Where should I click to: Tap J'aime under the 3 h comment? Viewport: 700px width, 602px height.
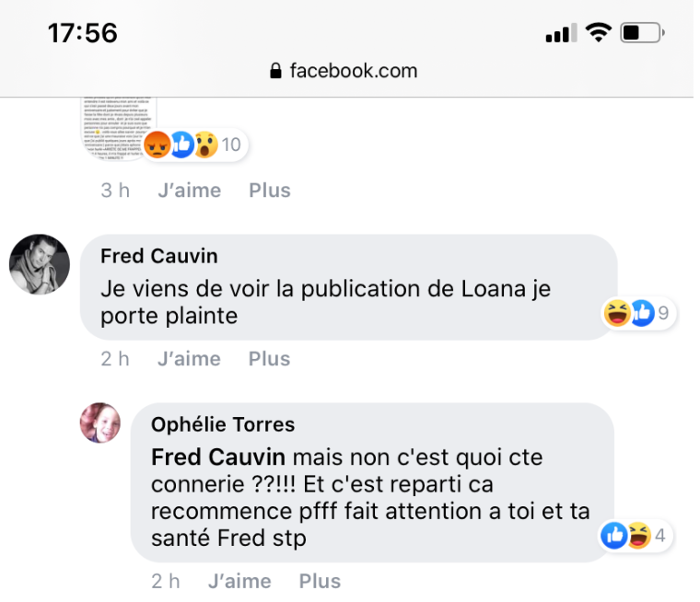pos(190,191)
